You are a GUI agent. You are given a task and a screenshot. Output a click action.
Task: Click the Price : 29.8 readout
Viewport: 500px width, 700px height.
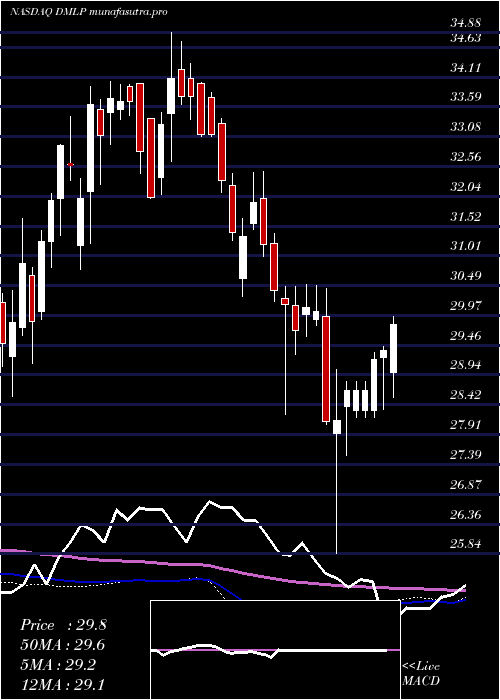click(63, 625)
